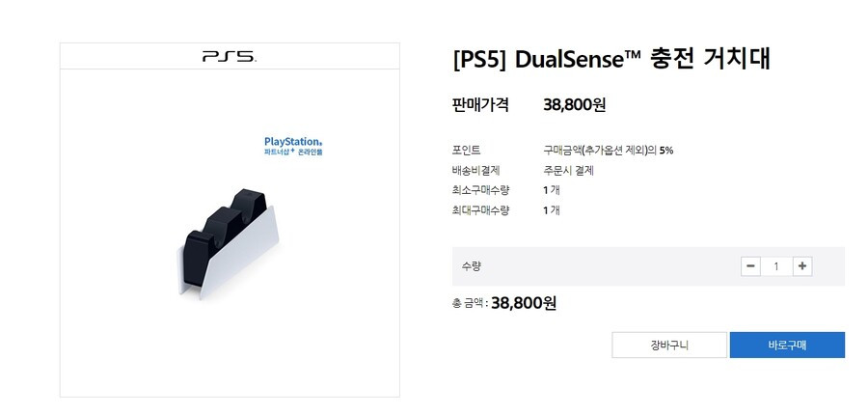Click the PlayStation partner shop logo
This screenshot has height=415, width=868.
tap(293, 146)
